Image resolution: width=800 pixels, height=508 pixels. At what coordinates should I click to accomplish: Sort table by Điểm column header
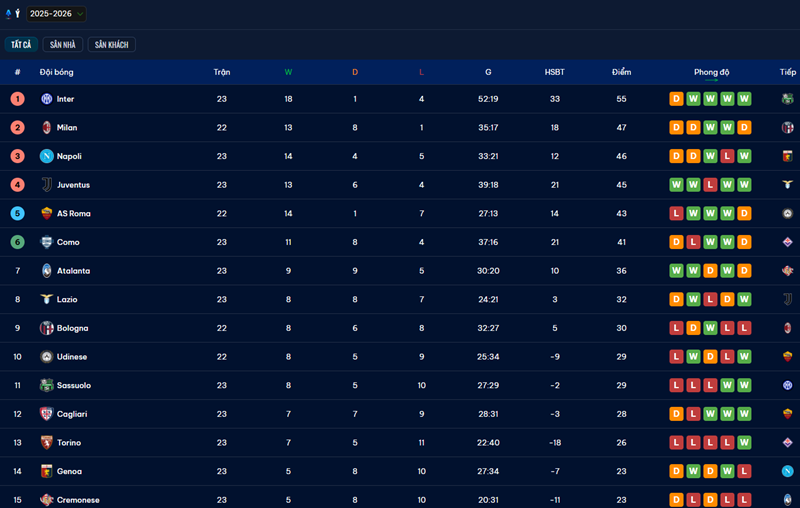pos(621,72)
